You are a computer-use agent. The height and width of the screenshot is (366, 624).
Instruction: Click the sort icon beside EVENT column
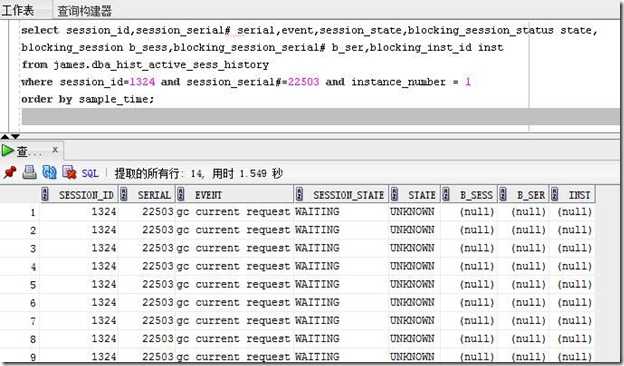pyautogui.click(x=181, y=195)
